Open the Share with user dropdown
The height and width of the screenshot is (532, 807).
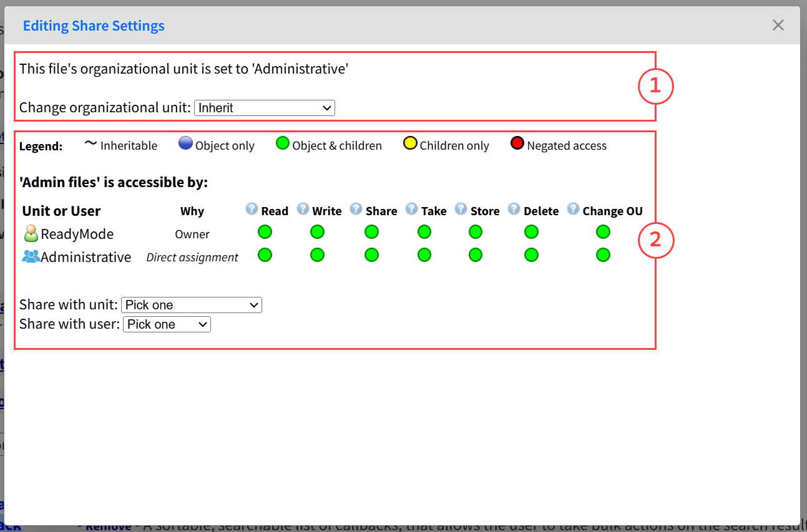(167, 324)
